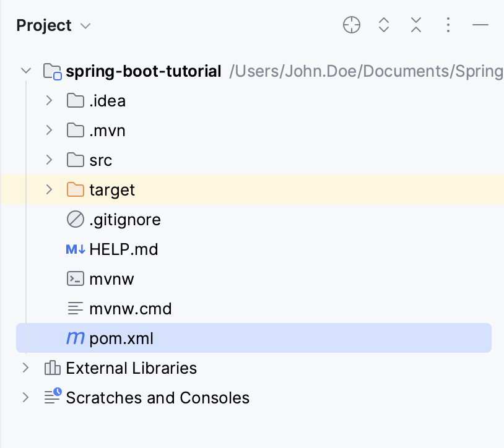Click the terminal icon beside mvnw

(74, 278)
